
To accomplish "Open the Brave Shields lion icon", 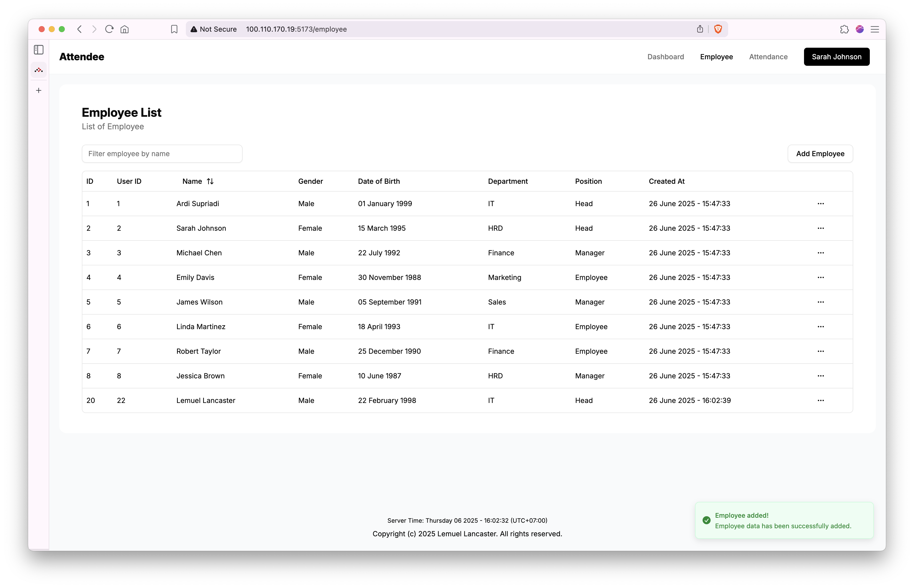I will 718,29.
